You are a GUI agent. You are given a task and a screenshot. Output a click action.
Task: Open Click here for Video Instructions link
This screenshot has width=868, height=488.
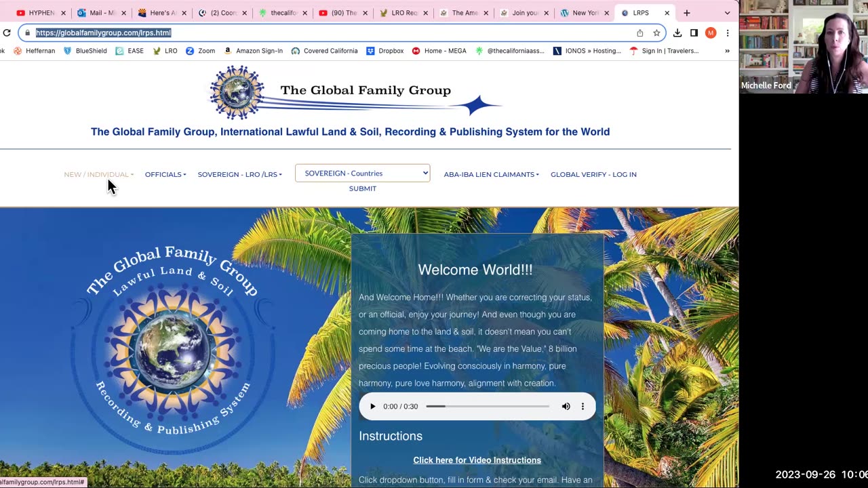[477, 460]
